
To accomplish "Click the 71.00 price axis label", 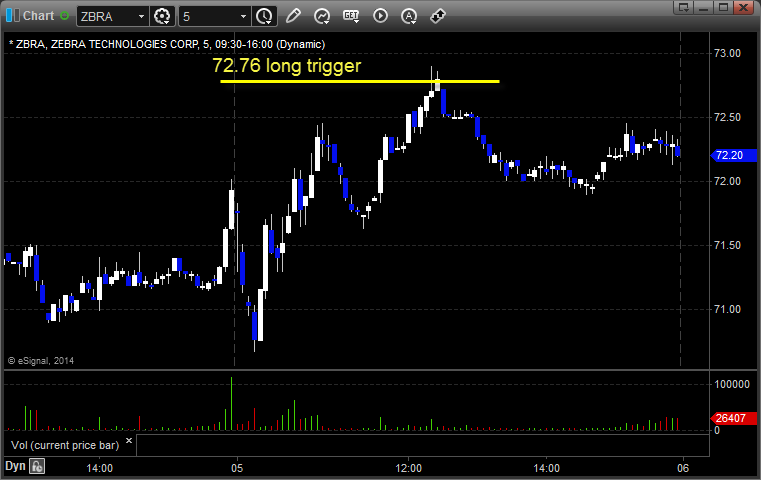I will pyautogui.click(x=727, y=309).
